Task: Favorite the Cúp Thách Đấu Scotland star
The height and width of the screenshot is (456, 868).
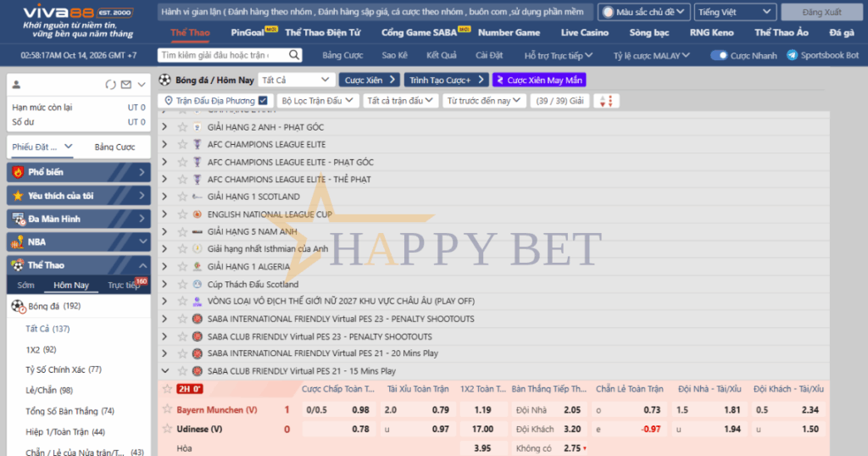Action: coord(182,284)
